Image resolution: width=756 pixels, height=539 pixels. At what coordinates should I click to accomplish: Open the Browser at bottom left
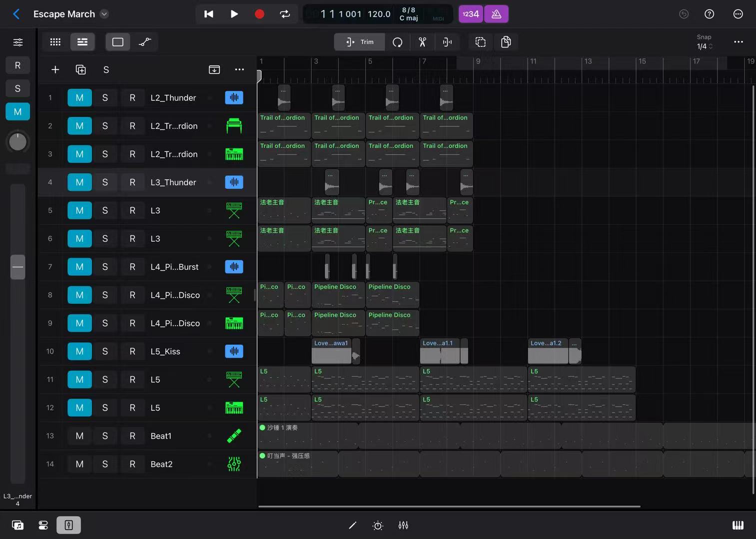(17, 525)
